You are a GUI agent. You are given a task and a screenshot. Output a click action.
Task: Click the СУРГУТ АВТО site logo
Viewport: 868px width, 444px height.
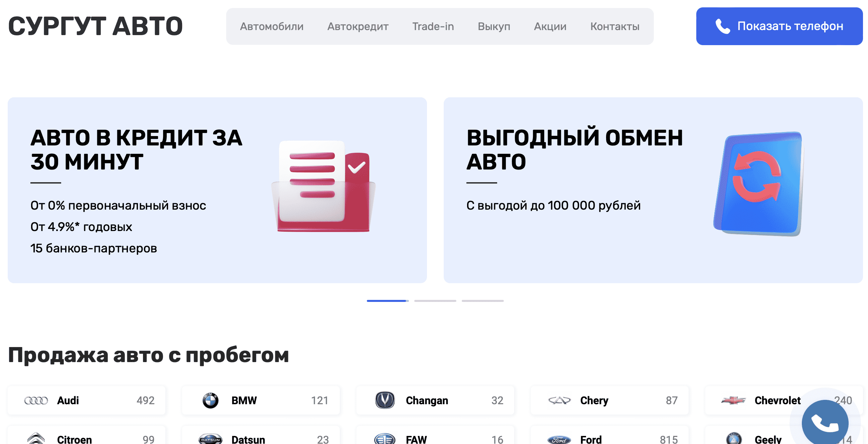pyautogui.click(x=96, y=26)
